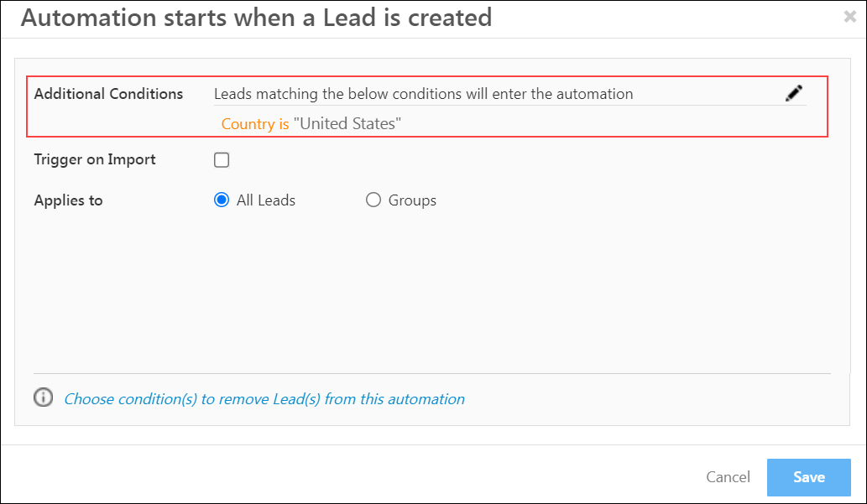This screenshot has width=867, height=504.
Task: Close the automation dialog with the X
Action: pos(850,17)
